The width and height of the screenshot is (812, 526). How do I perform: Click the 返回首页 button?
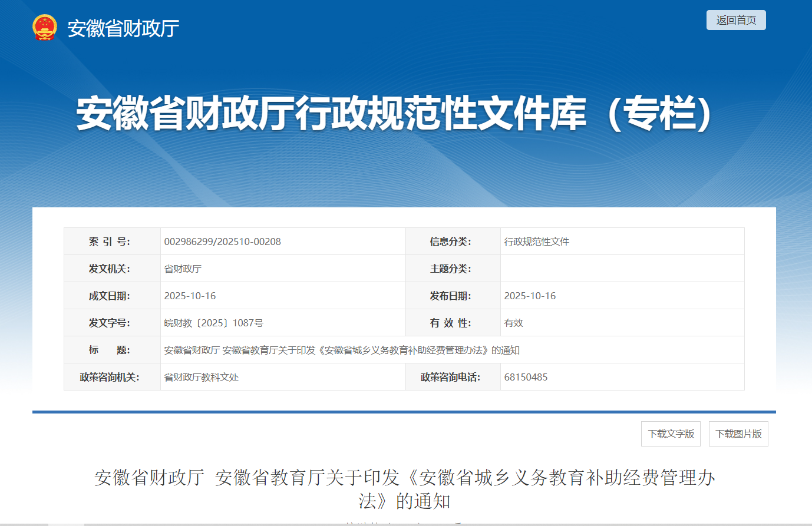tap(736, 20)
